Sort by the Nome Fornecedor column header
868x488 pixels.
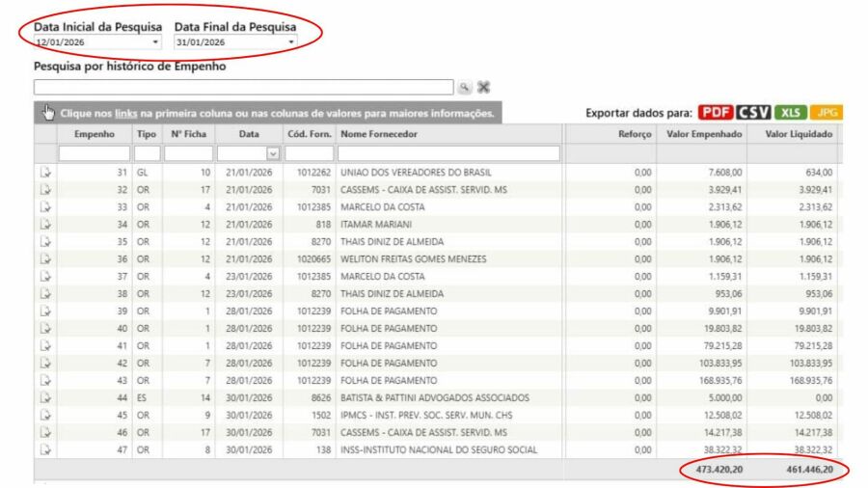(379, 134)
